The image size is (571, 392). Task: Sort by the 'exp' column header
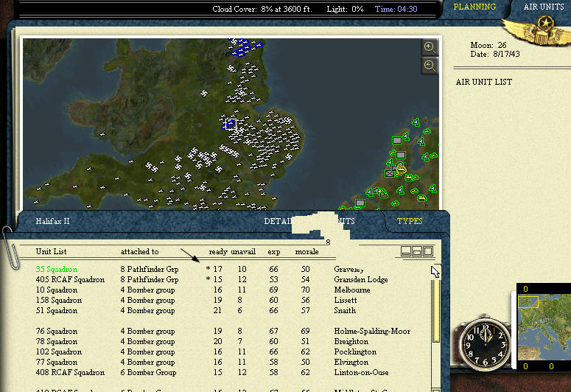tap(274, 252)
